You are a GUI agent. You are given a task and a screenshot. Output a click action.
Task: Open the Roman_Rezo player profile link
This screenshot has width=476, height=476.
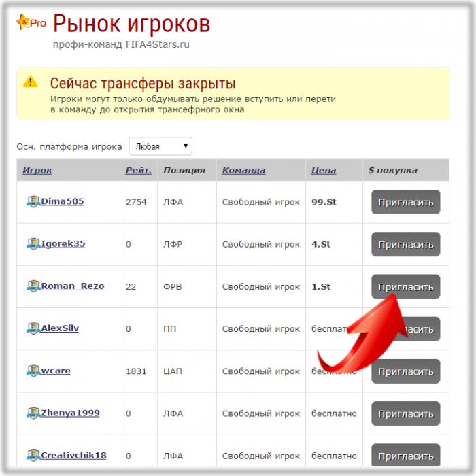pos(73,286)
